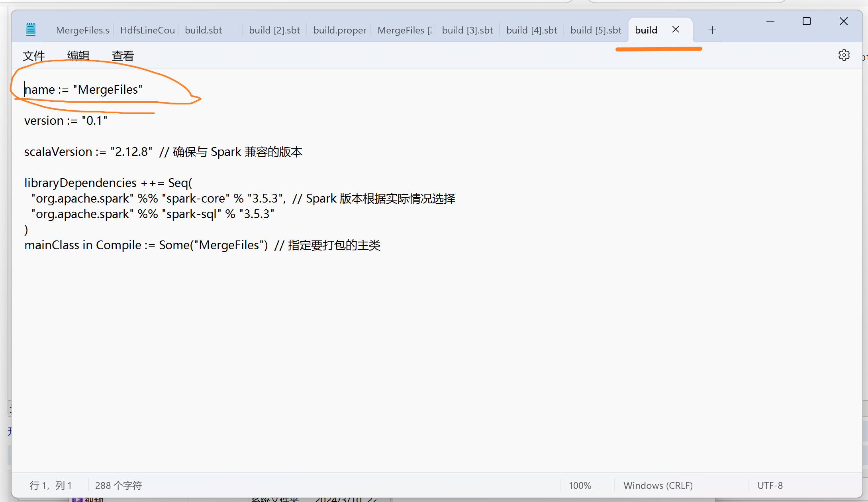This screenshot has width=868, height=502.
Task: Maximize the Notepad window
Action: click(807, 22)
